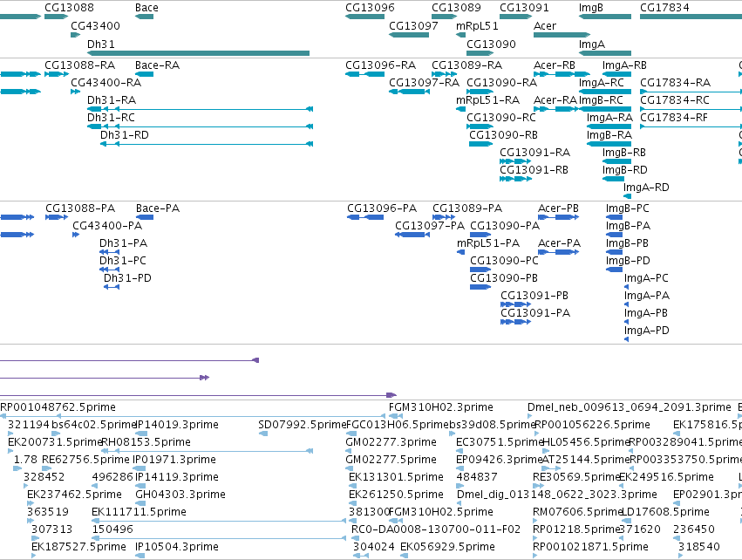This screenshot has height=560, width=742.
Task: Select EST SD07992.5prime
Action: pos(303,425)
